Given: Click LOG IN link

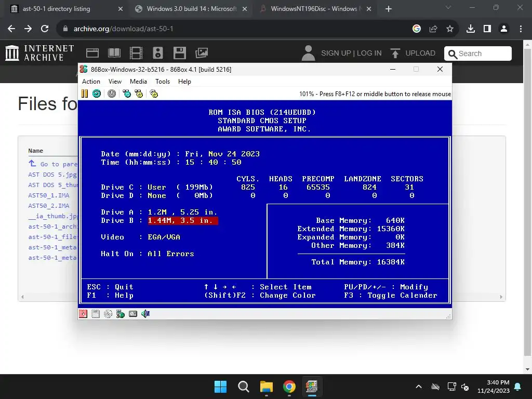Looking at the screenshot, I should point(369,54).
